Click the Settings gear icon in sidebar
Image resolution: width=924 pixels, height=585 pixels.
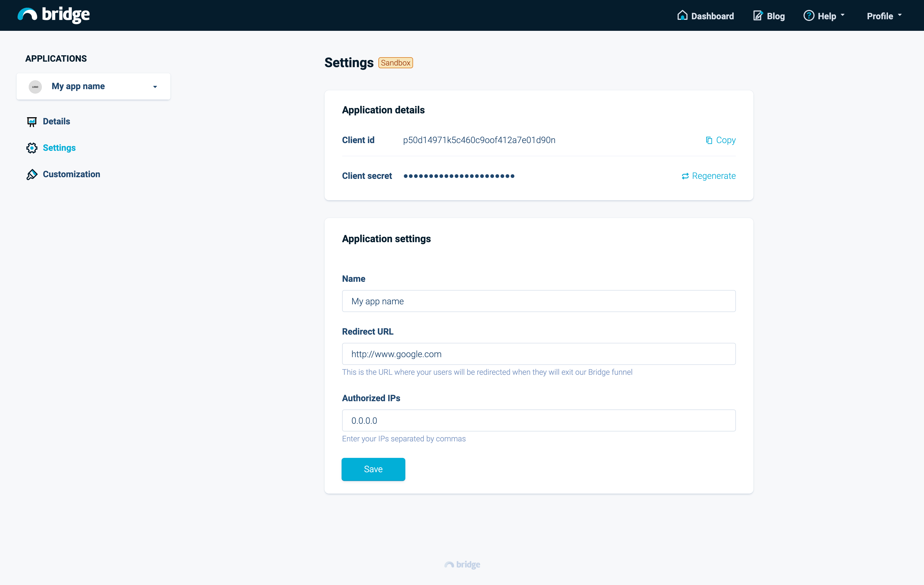[x=32, y=148]
